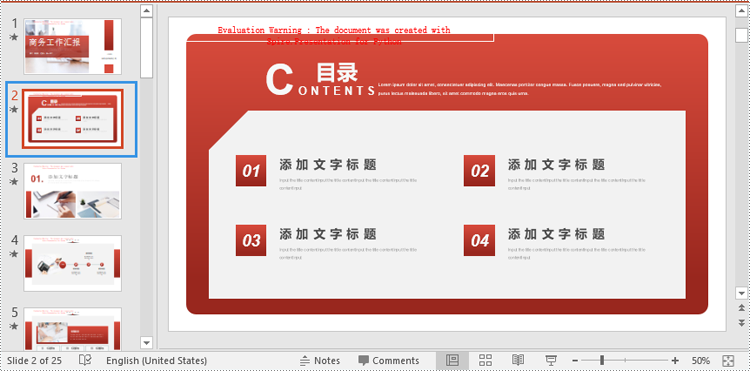Select the 02 number box
This screenshot has width=750, height=371.
479,171
